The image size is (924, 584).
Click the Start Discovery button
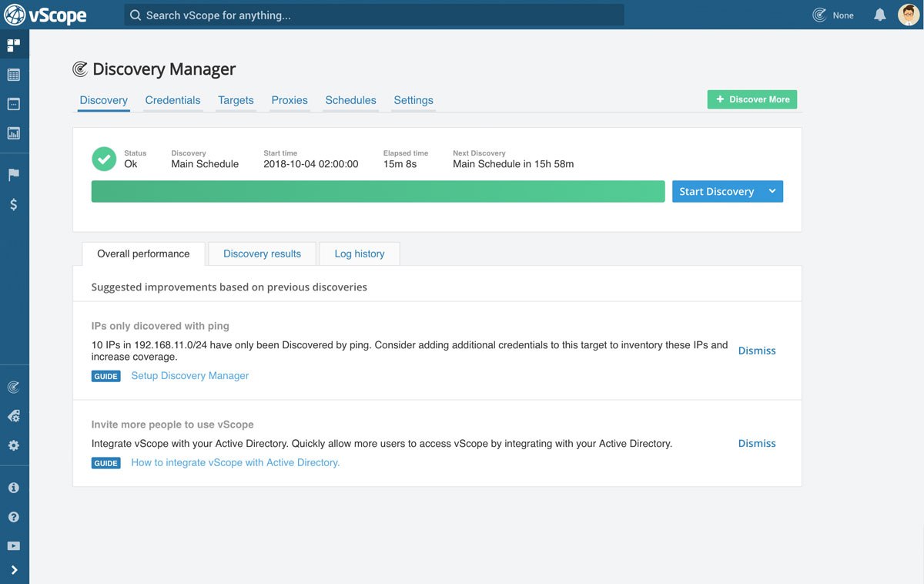point(716,192)
